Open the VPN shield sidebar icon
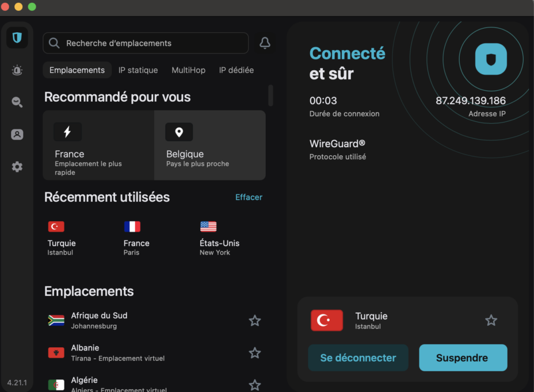This screenshot has width=534, height=392. 17,37
